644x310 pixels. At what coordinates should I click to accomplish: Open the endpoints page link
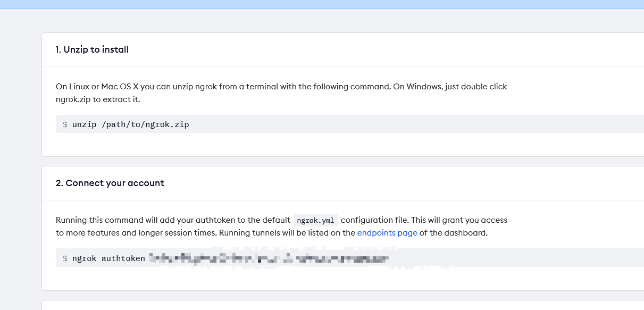(x=387, y=232)
